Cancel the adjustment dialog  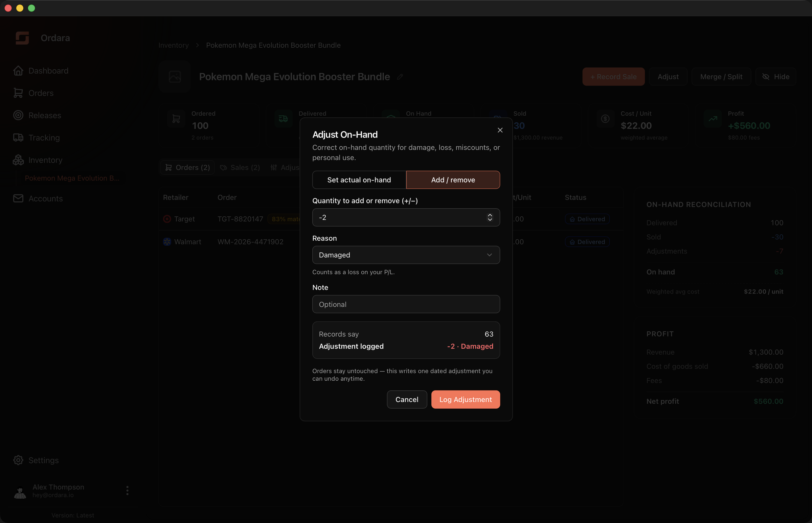pyautogui.click(x=407, y=399)
